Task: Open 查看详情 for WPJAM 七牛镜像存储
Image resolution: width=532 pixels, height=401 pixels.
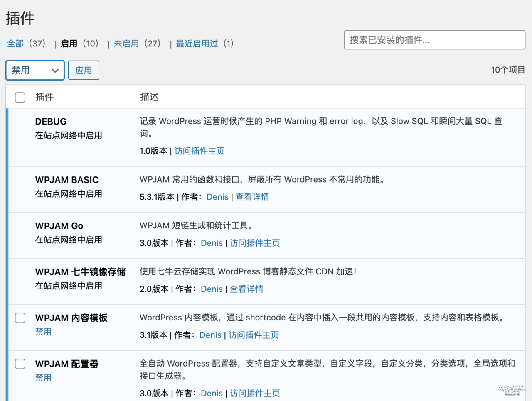Action: (x=246, y=289)
